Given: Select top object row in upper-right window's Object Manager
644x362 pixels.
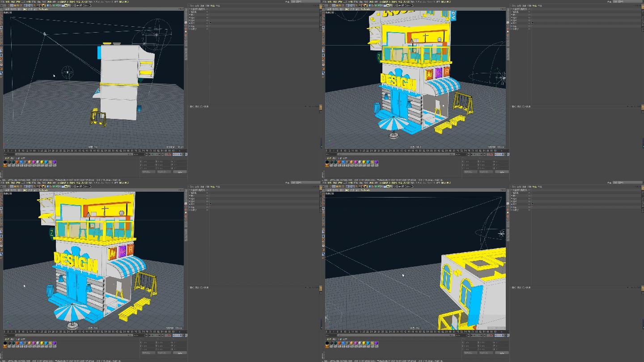Looking at the screenshot, I should pyautogui.click(x=576, y=8).
